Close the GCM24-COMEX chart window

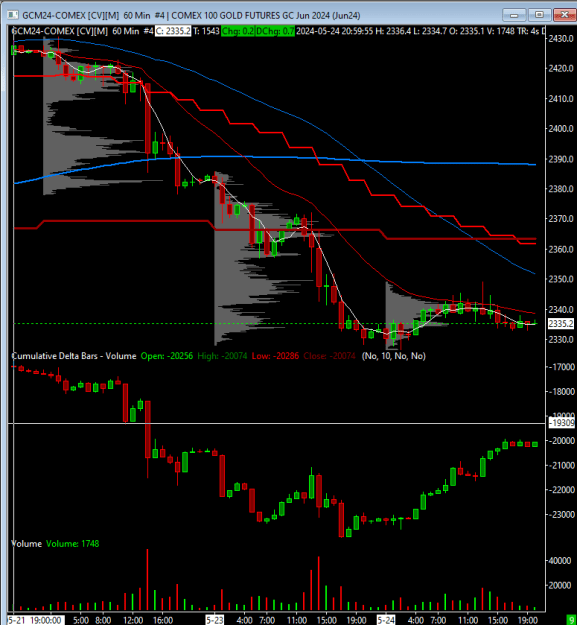pyautogui.click(x=565, y=15)
